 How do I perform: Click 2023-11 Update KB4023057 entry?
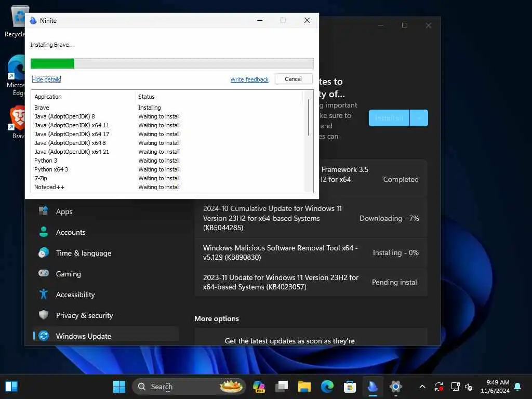pyautogui.click(x=311, y=282)
